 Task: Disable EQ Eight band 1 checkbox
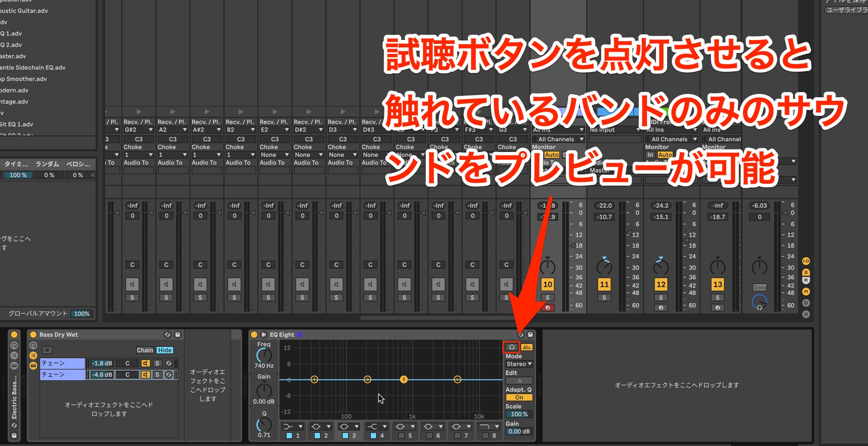pyautogui.click(x=289, y=436)
